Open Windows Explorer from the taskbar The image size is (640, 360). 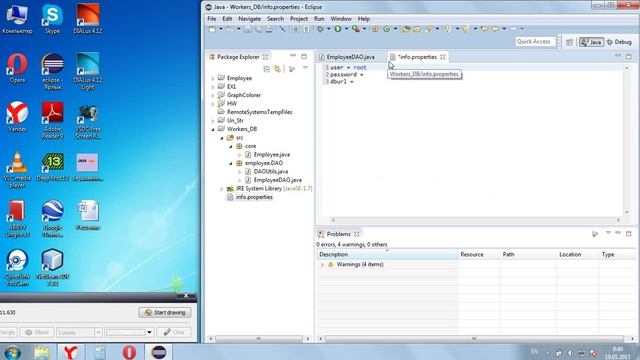pos(42,352)
